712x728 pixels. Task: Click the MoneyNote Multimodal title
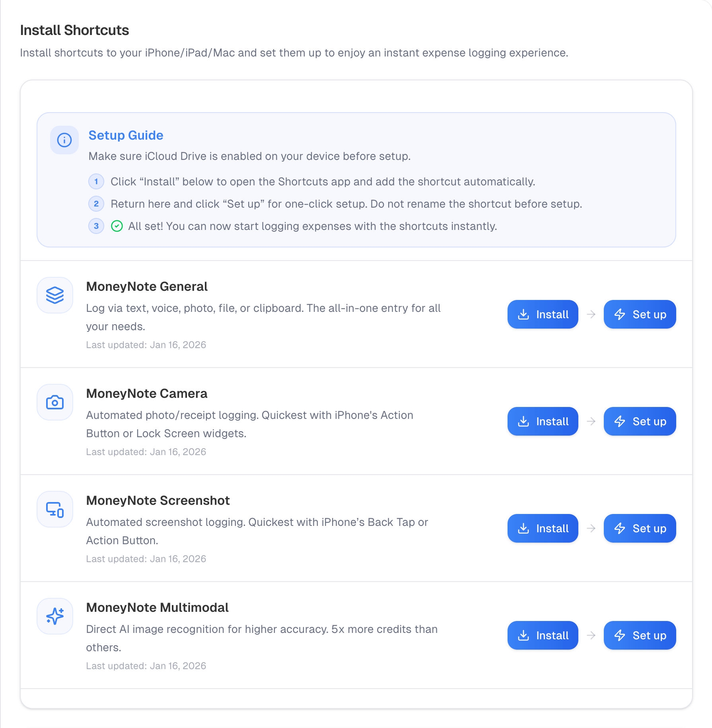pyautogui.click(x=157, y=607)
